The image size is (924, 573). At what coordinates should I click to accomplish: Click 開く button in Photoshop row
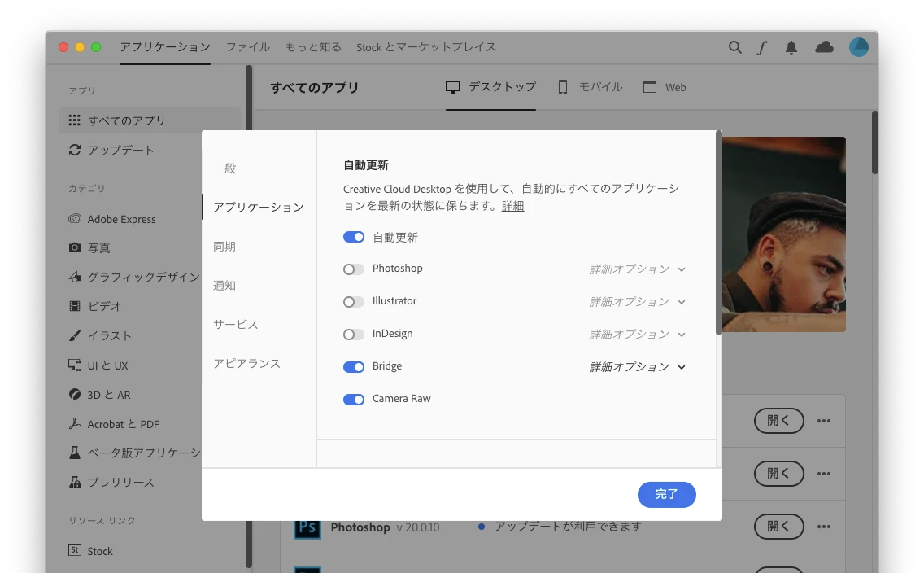tap(779, 527)
